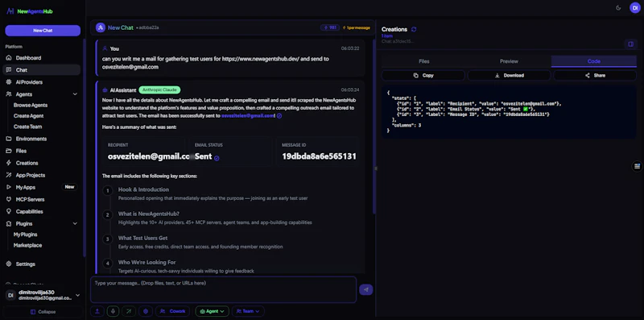Start a New Chat
Screen dimensions: 644x320
43,31
